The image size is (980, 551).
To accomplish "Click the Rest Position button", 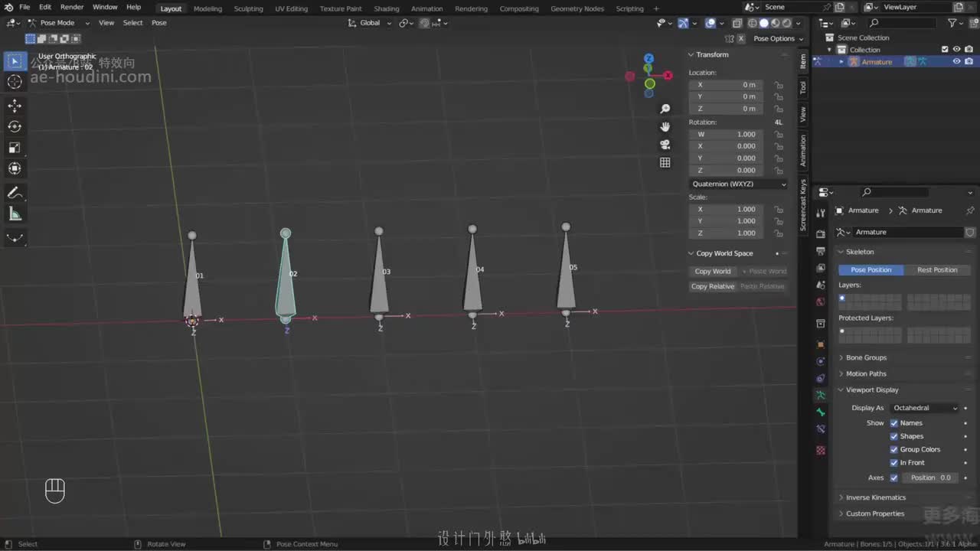I will tap(937, 270).
